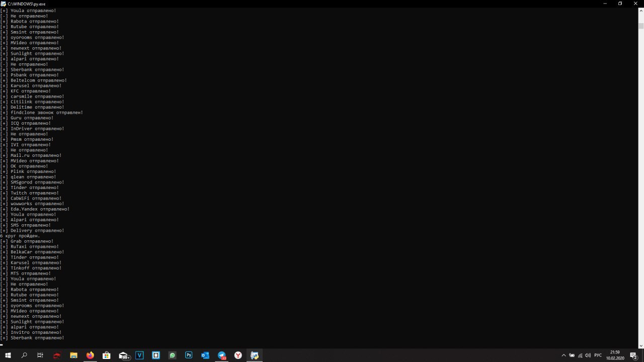Screen dimensions: 644x362
Task: Restore down the py.exe console window
Action: [x=620, y=4]
